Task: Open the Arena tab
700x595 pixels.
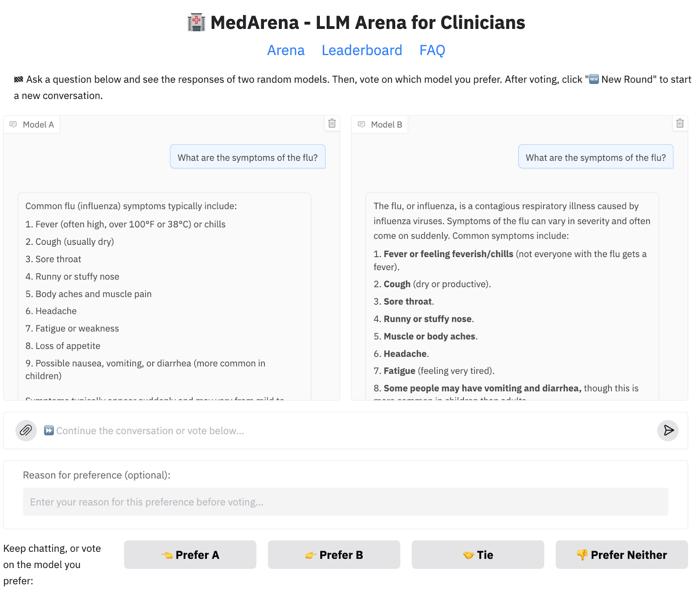Action: pos(286,50)
